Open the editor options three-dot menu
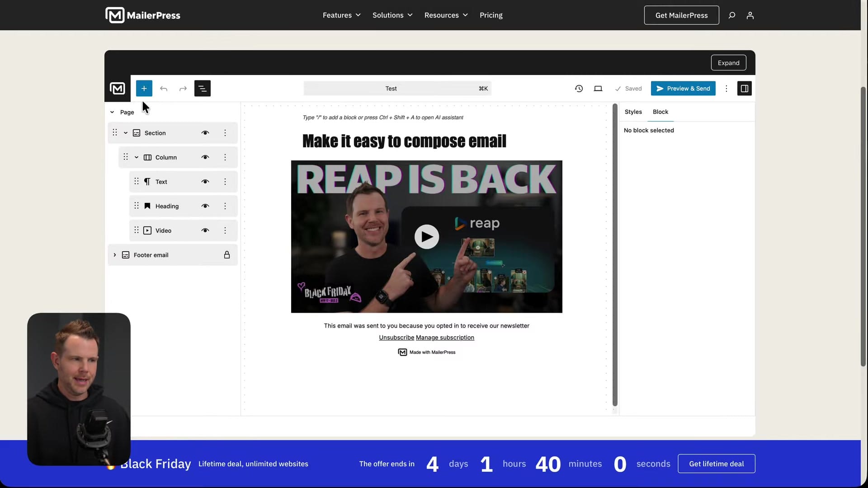 [x=726, y=89]
